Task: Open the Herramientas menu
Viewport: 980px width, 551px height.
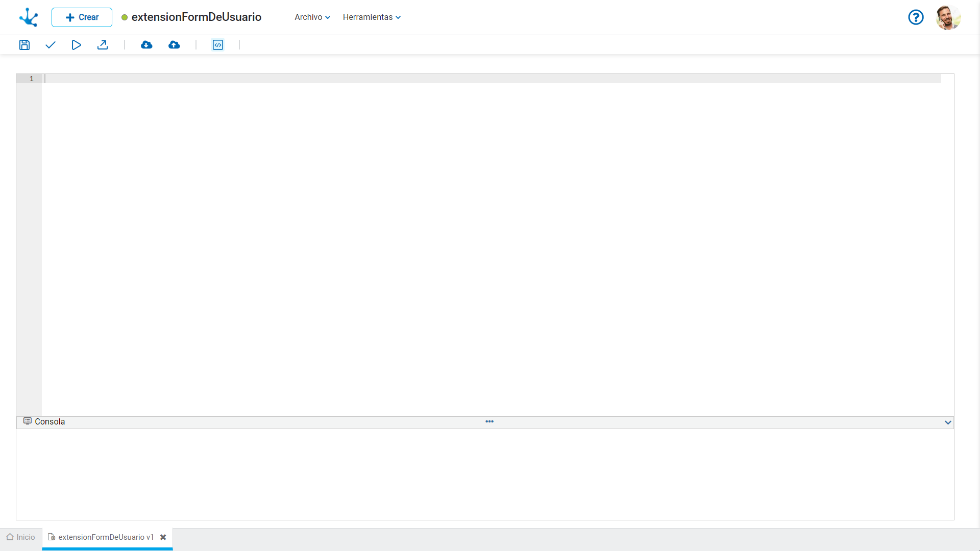Action: [372, 17]
